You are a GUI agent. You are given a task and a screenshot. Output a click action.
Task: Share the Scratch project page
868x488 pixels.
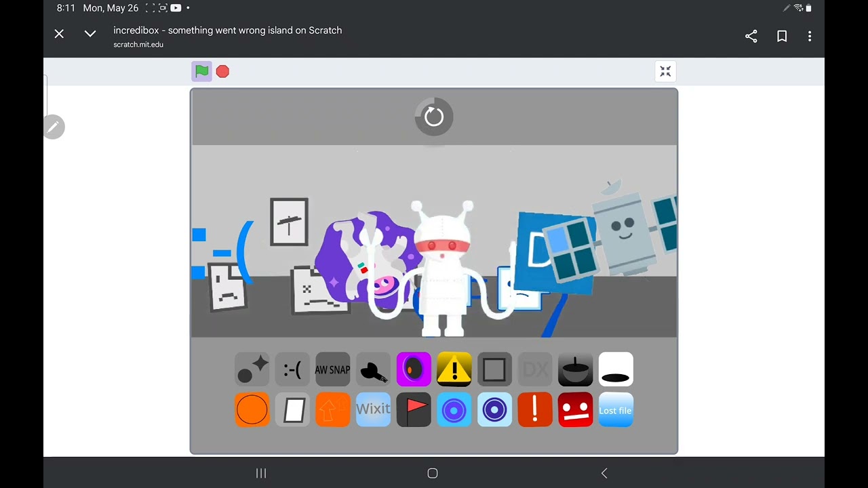tap(751, 37)
